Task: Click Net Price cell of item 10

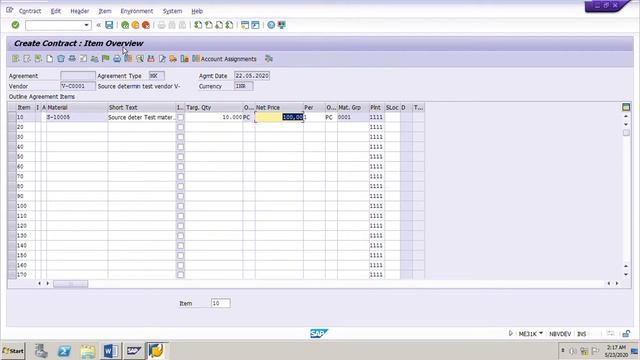Action: 279,117
